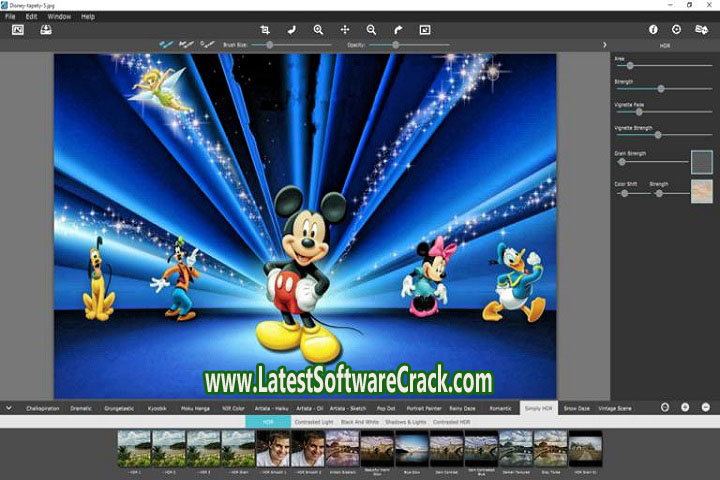Click the save image icon

coord(46,30)
